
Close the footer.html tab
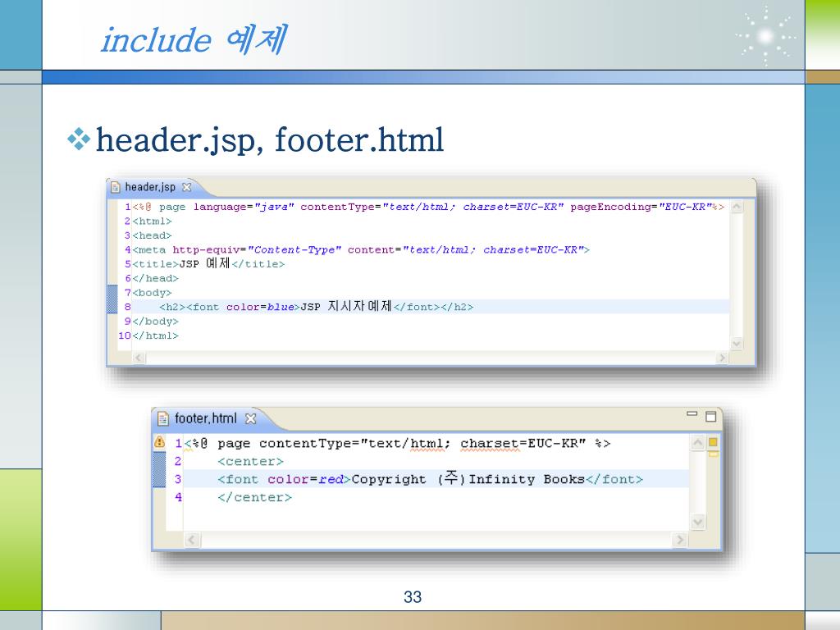tap(250, 418)
